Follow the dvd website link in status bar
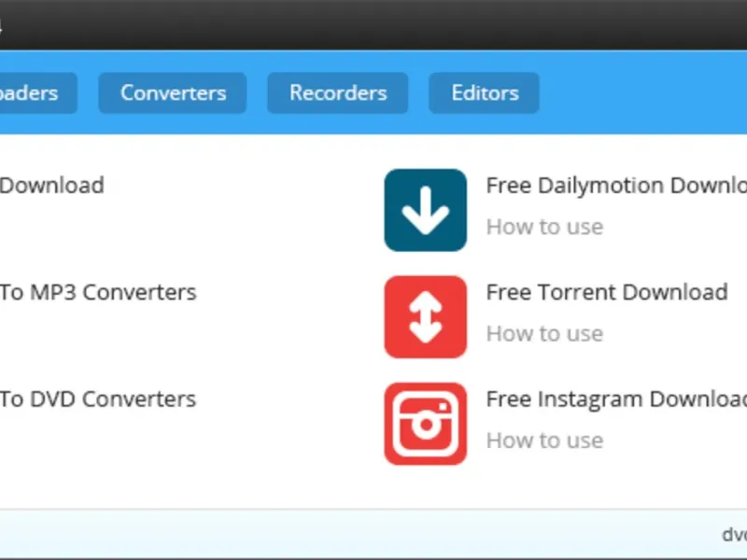Image resolution: width=747 pixels, height=560 pixels. (x=734, y=534)
